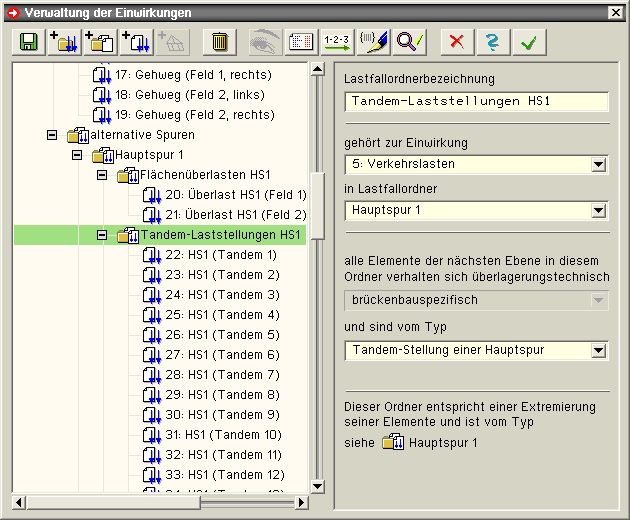The image size is (630, 520).
Task: Select '20: Überlast HS1 (Feld 1)' item
Action: (235, 195)
